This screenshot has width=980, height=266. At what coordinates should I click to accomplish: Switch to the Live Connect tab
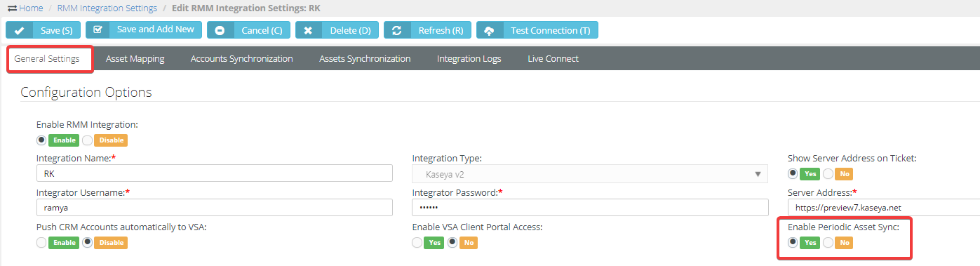pos(553,59)
